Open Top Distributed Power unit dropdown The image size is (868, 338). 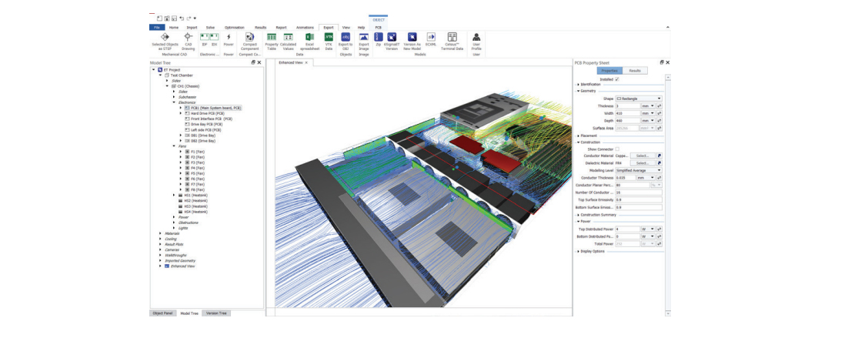pos(648,229)
